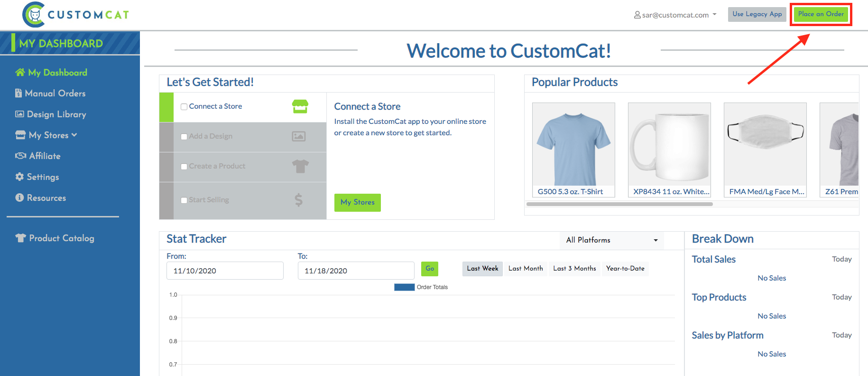
Task: Click the Welcome to CustomCat! title
Action: tap(508, 51)
